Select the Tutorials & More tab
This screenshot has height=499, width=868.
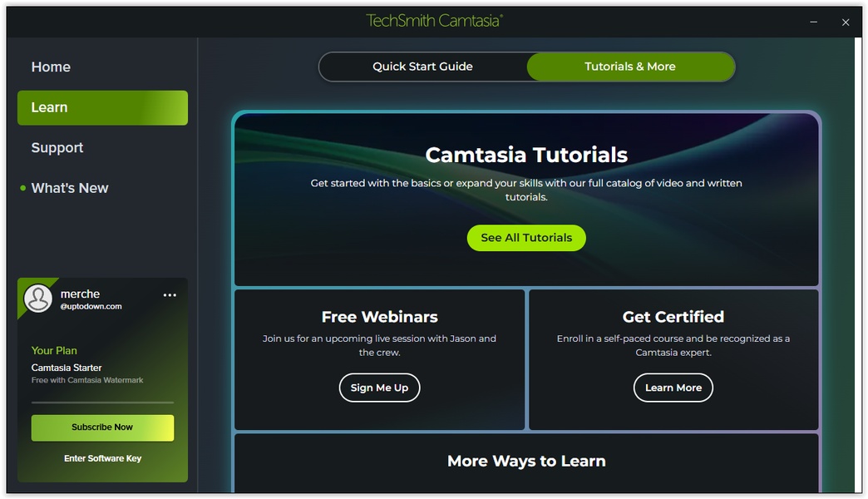pos(630,67)
